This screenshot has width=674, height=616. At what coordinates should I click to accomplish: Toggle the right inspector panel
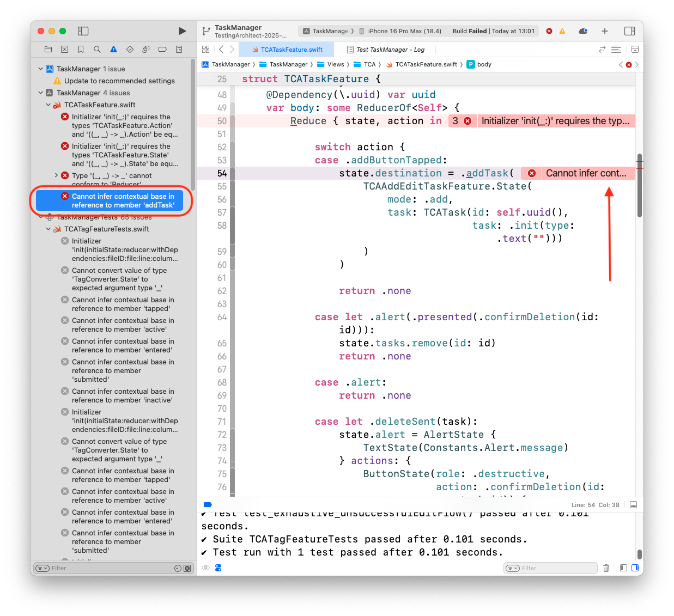[629, 31]
